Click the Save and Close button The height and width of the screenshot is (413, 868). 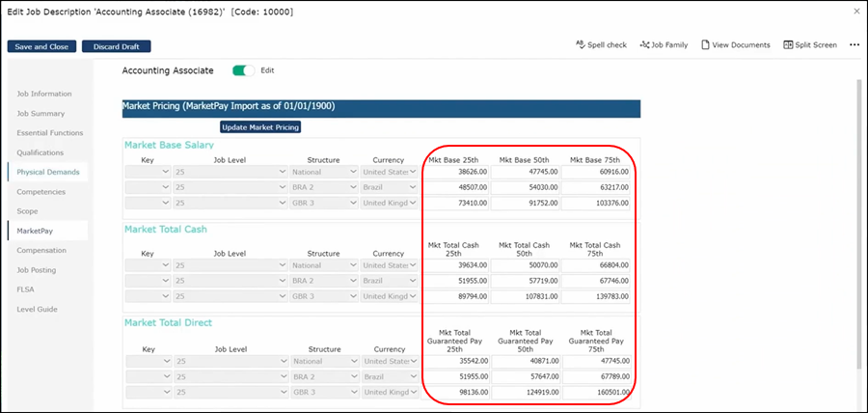click(x=41, y=46)
